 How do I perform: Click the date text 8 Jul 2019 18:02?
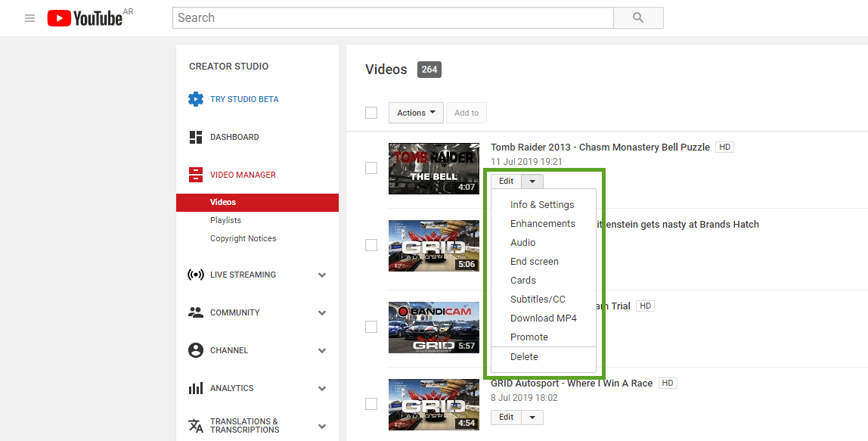coord(524,398)
